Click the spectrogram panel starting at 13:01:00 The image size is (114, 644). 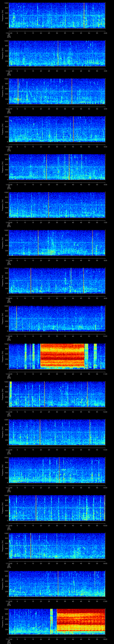tap(57, 16)
